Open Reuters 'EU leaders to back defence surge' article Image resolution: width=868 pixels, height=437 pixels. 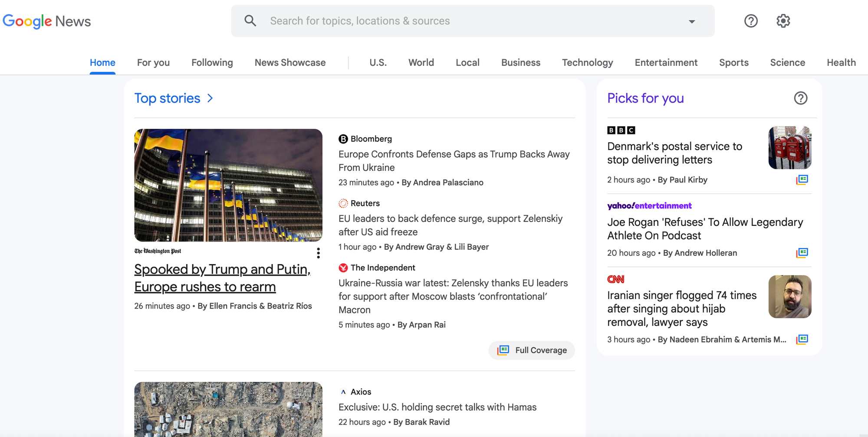[x=450, y=225]
